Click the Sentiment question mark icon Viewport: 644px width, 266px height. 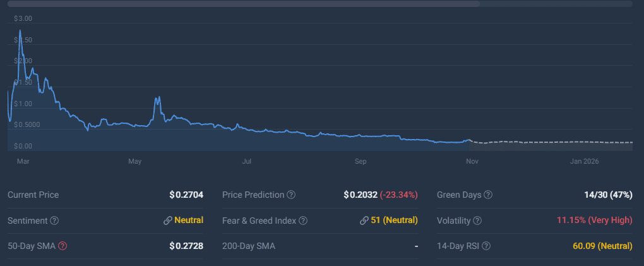[54, 221]
